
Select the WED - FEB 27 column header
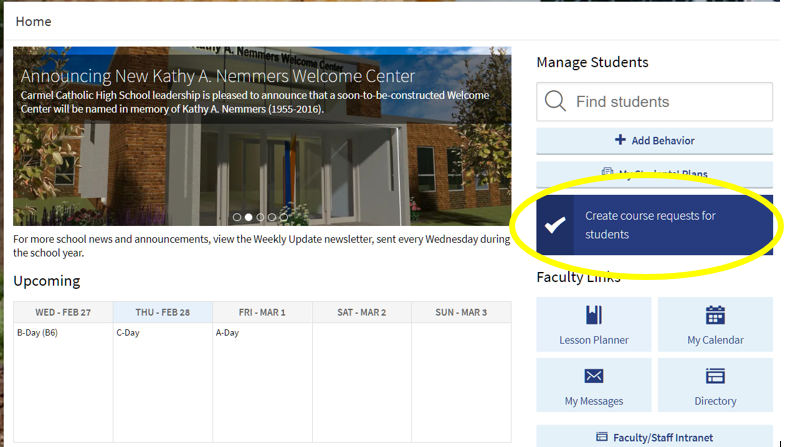point(63,312)
